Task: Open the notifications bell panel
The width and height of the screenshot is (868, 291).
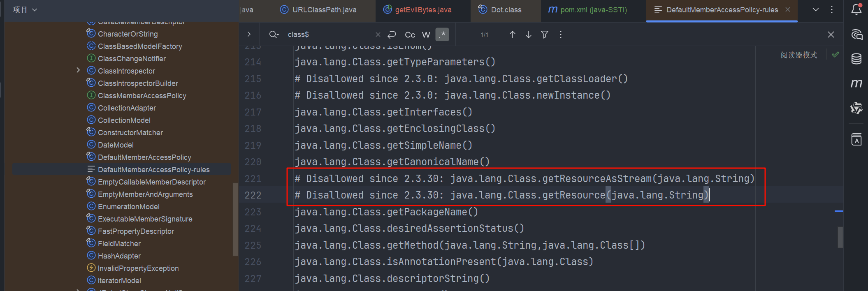Action: [856, 9]
